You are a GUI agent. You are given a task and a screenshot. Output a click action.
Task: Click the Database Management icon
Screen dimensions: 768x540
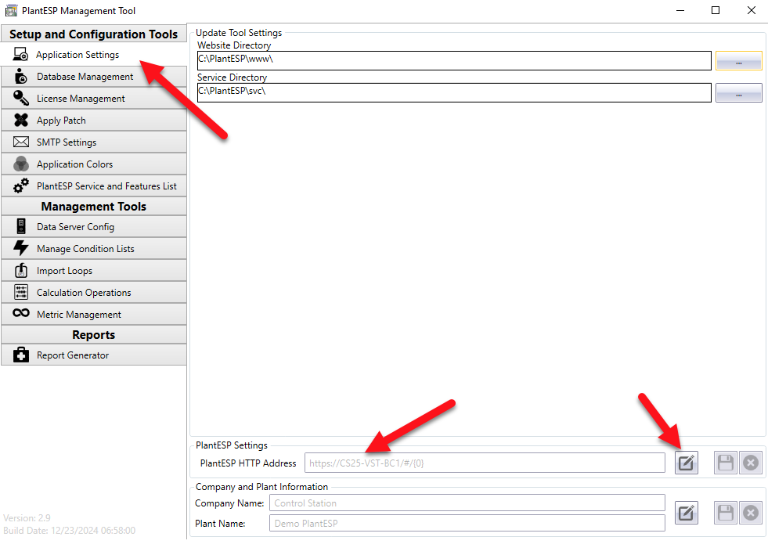(x=21, y=76)
